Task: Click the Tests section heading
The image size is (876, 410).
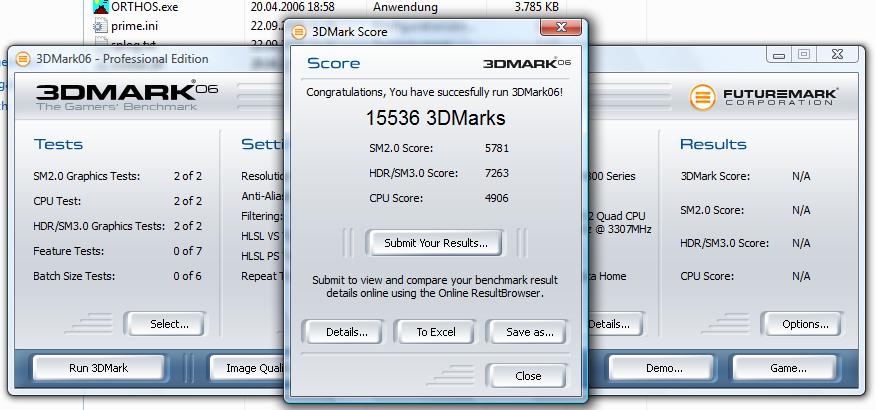Action: pos(58,144)
